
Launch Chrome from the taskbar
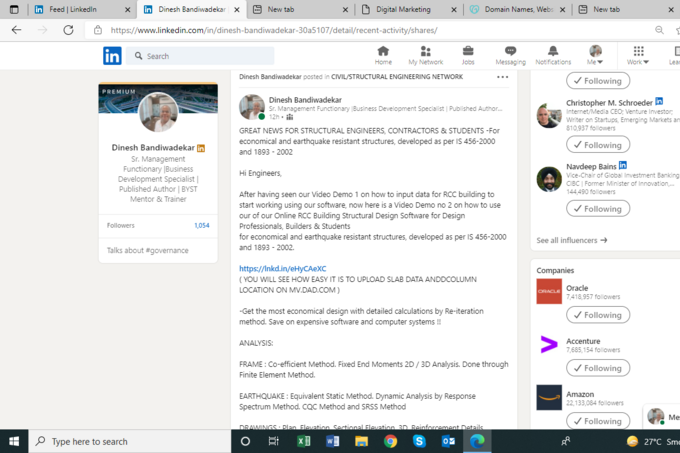point(390,441)
